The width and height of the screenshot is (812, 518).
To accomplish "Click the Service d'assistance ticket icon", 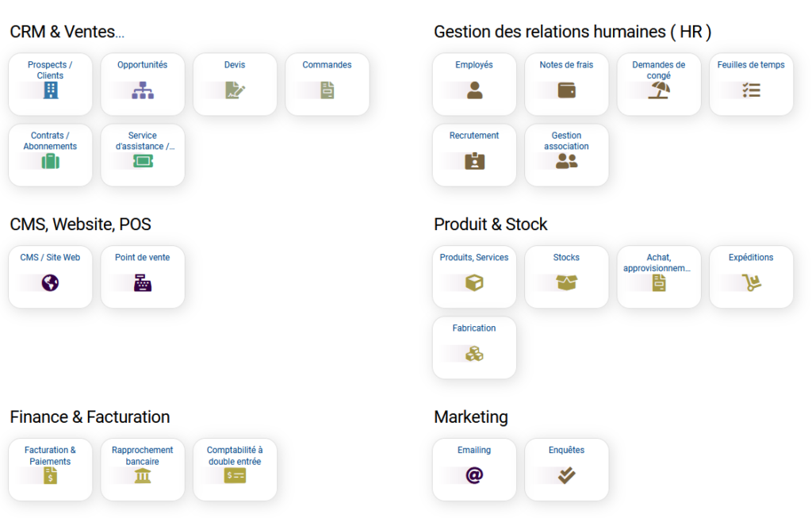I will [x=143, y=161].
